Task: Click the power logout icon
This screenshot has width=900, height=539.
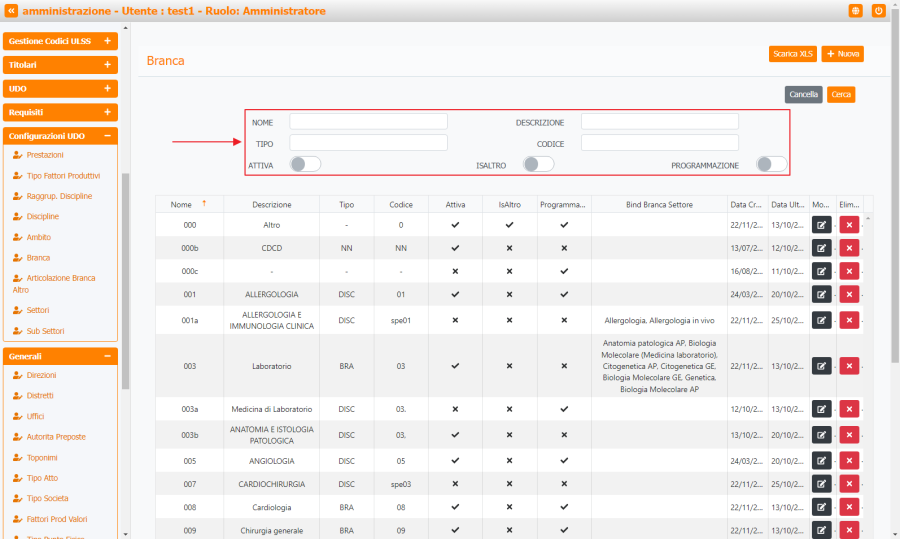Action: point(879,11)
